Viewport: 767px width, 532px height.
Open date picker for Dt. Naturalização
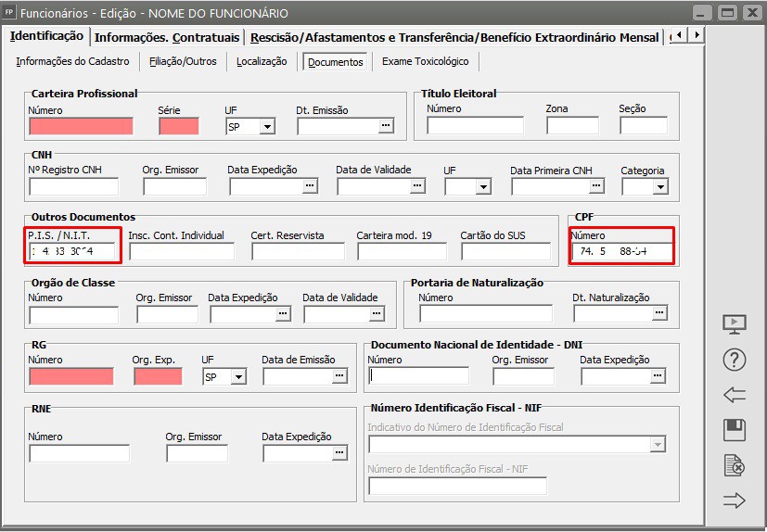click(659, 313)
